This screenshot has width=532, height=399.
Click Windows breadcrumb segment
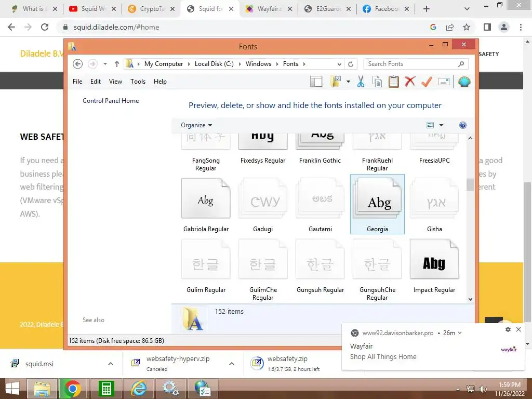(x=258, y=64)
